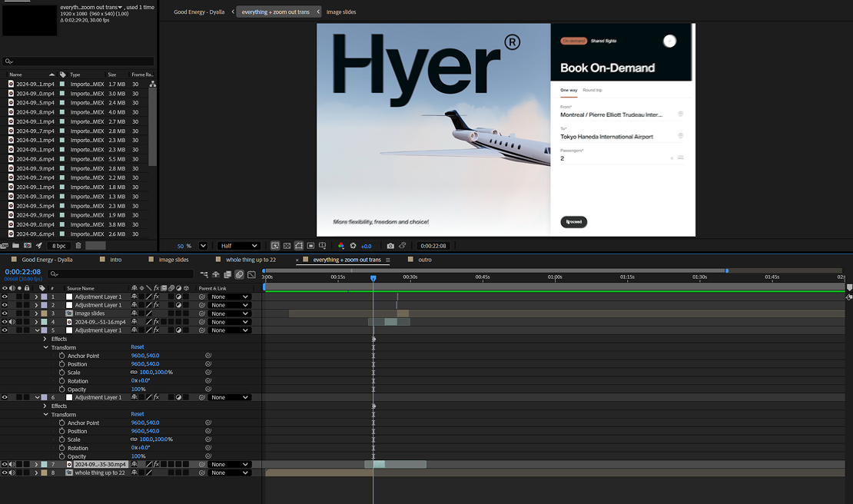Click the label color swatch of layer 7
853x504 pixels.
(44, 465)
